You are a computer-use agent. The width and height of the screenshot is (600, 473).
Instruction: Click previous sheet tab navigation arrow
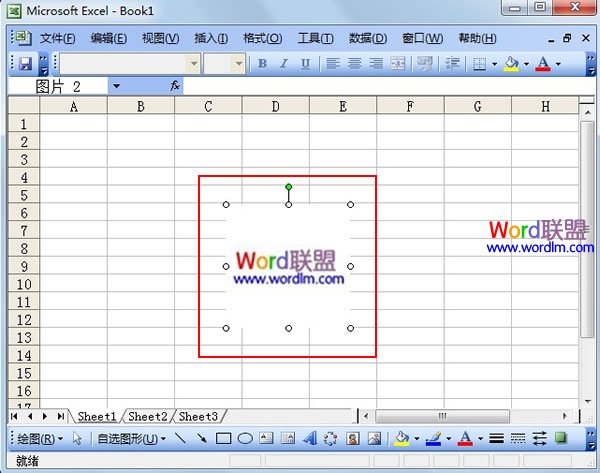click(30, 416)
